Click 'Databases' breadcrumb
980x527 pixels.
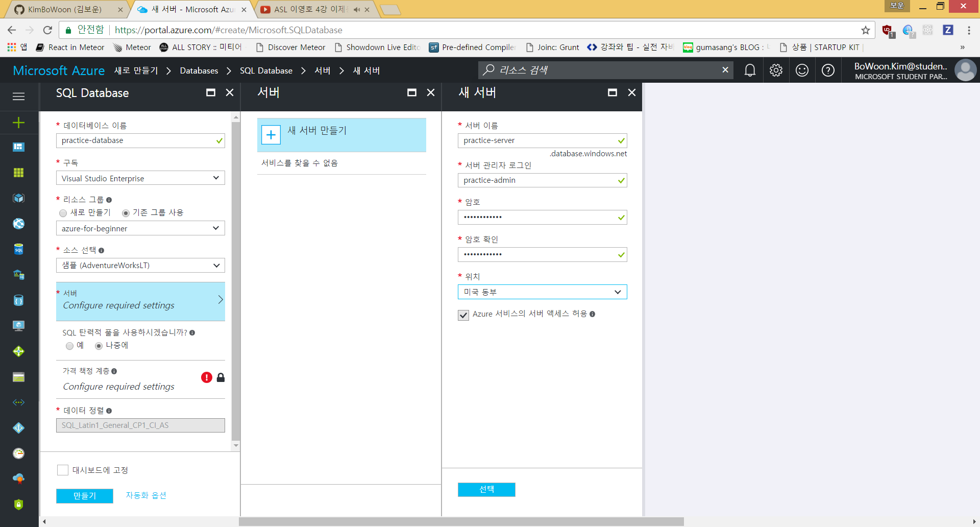coord(199,70)
